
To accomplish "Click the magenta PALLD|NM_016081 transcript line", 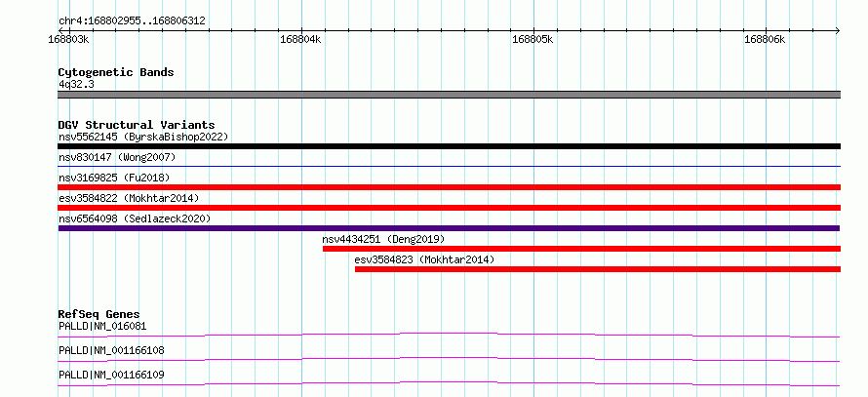I will [449, 335].
